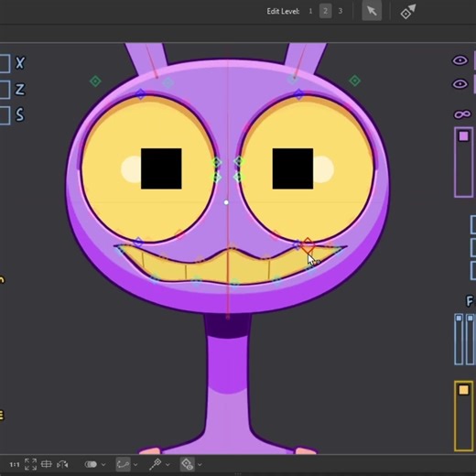The image size is (476, 476).
Task: Click the crosshair grid centering icon
Action: pyautogui.click(x=47, y=464)
